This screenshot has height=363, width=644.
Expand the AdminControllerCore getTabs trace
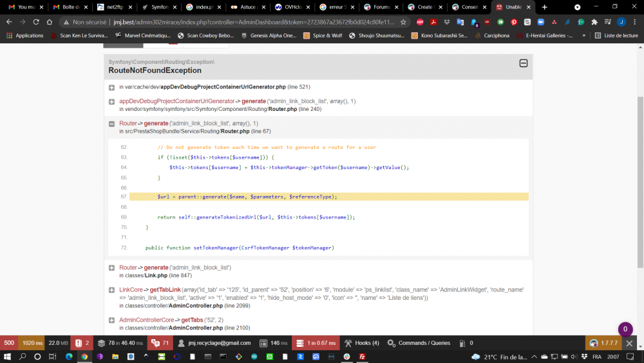pyautogui.click(x=111, y=320)
